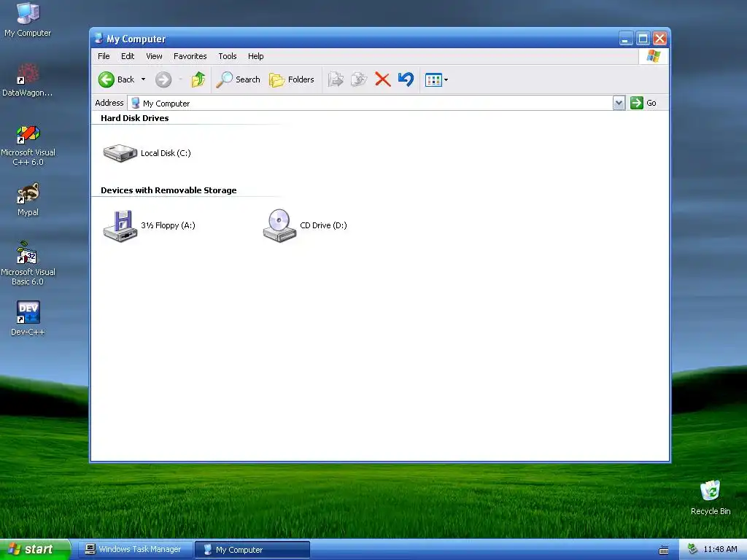Image resolution: width=747 pixels, height=560 pixels.
Task: Open the Search pane
Action: (x=239, y=79)
